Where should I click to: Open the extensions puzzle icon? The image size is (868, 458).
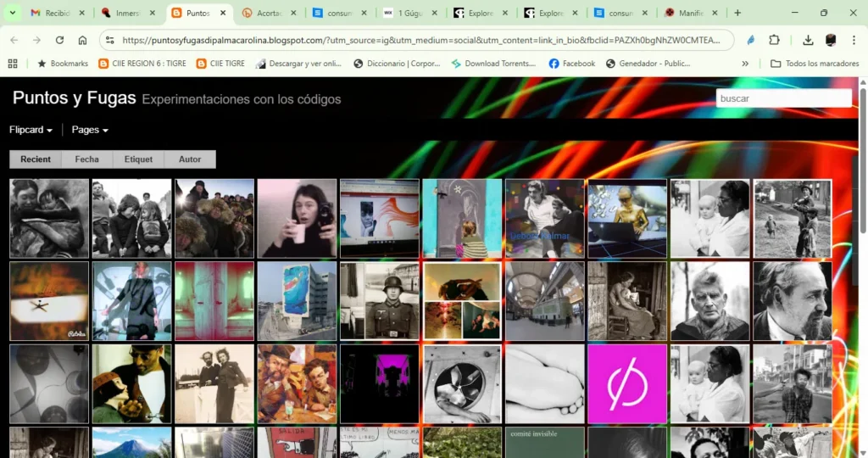point(774,40)
